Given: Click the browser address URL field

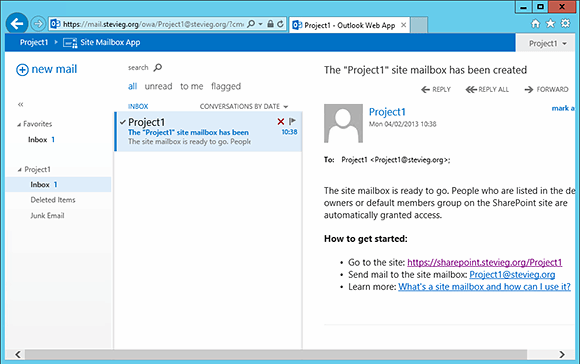Looking at the screenshot, I should (x=153, y=24).
